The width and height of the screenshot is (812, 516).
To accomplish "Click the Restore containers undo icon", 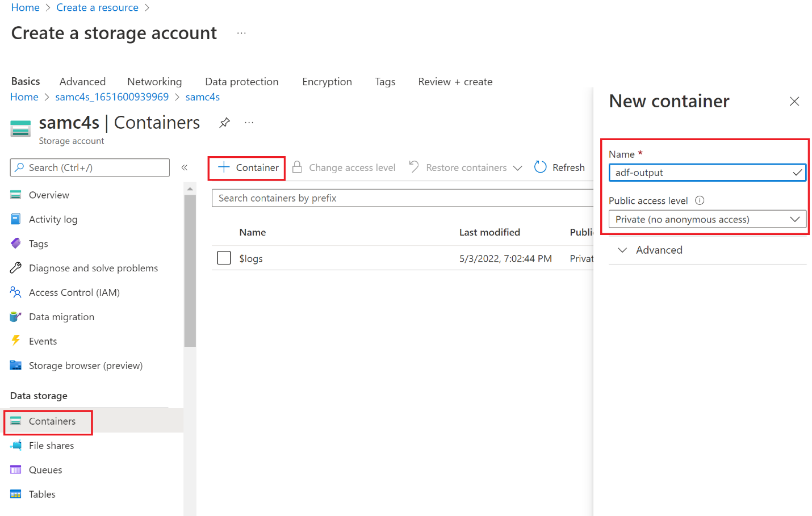I will pos(414,167).
